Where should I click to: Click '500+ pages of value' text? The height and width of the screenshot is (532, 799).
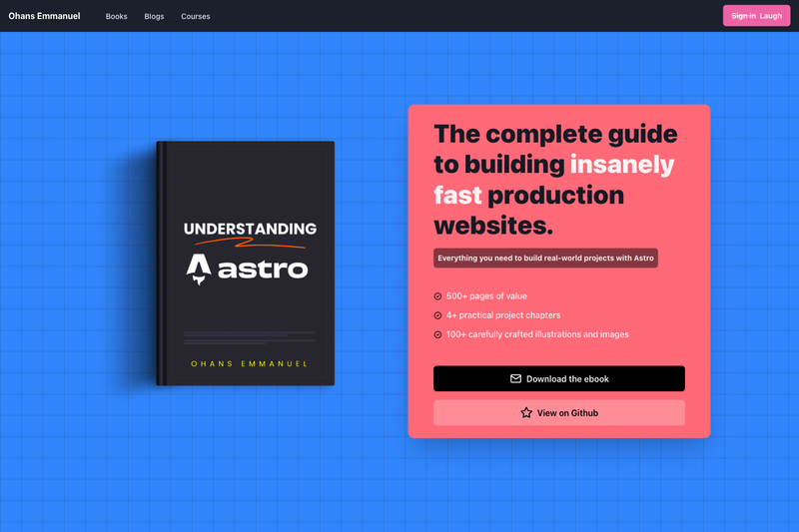(x=486, y=296)
